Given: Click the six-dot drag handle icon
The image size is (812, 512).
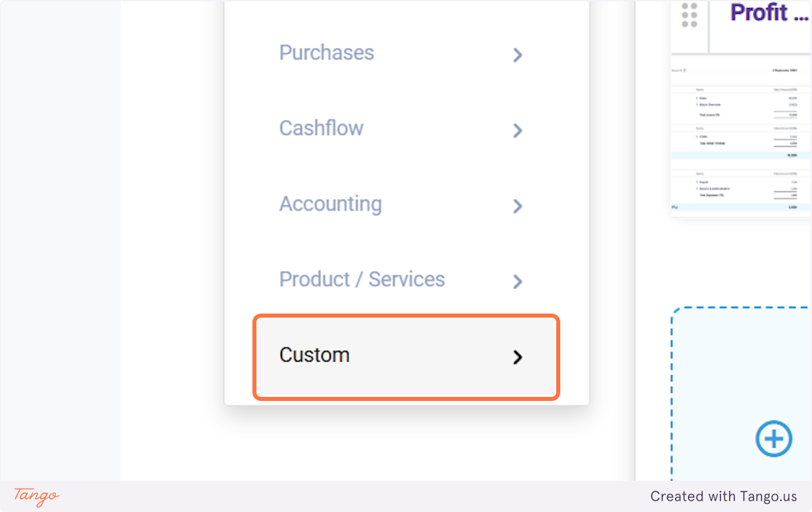Looking at the screenshot, I should (x=690, y=16).
